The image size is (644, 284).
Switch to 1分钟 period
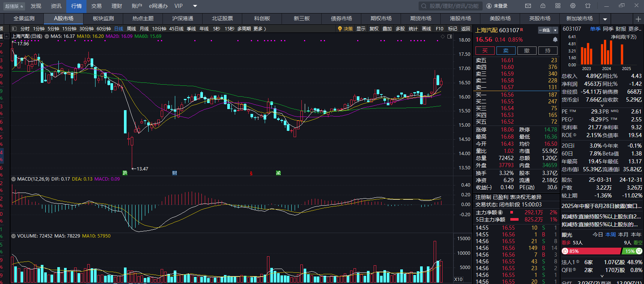(39, 29)
